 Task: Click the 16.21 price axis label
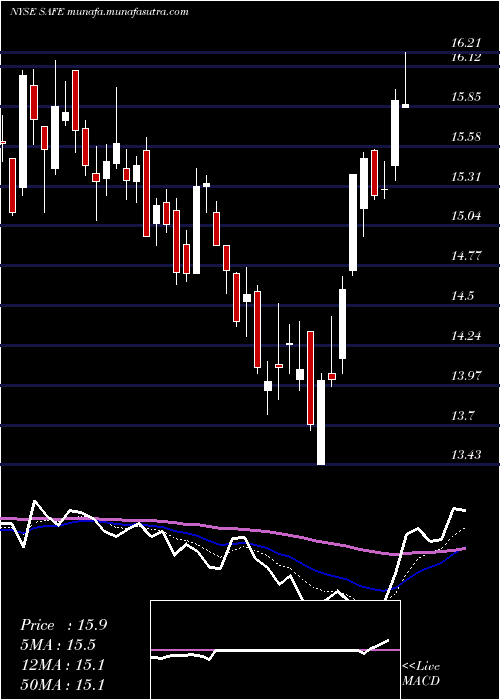pyautogui.click(x=466, y=43)
